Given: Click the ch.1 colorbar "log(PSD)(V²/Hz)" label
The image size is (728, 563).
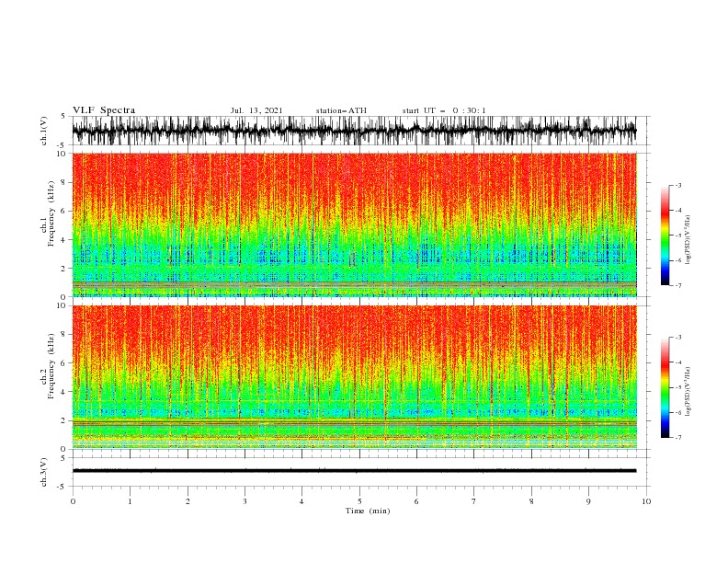Looking at the screenshot, I should point(688,240).
